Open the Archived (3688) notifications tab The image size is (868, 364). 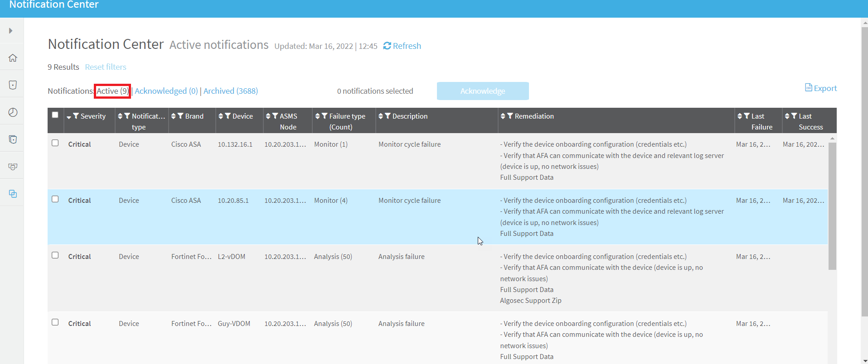point(230,91)
